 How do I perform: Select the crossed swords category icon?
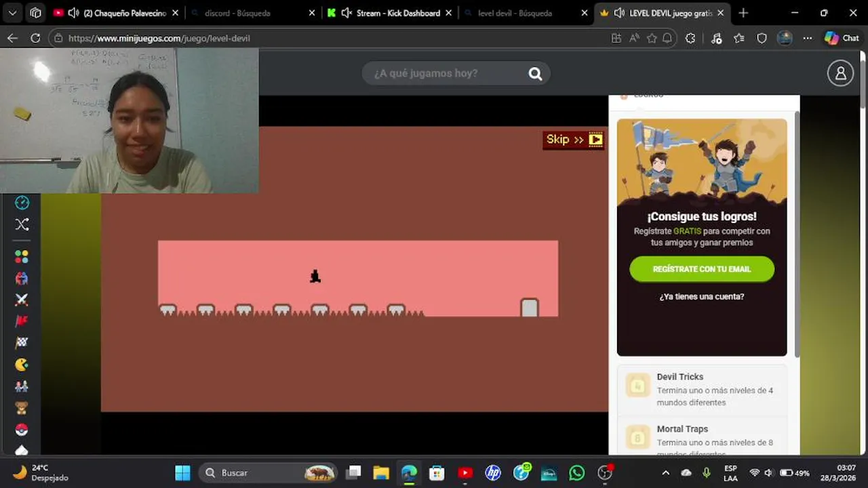click(x=22, y=300)
